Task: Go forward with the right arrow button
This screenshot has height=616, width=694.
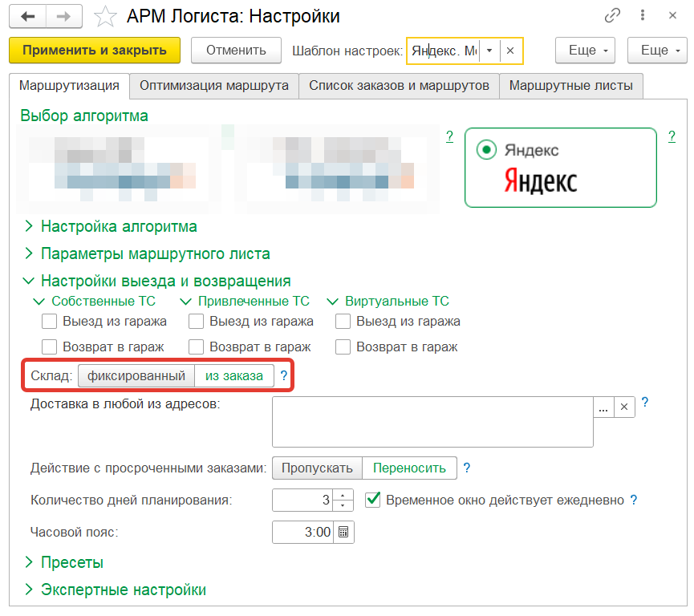Action: (x=64, y=16)
